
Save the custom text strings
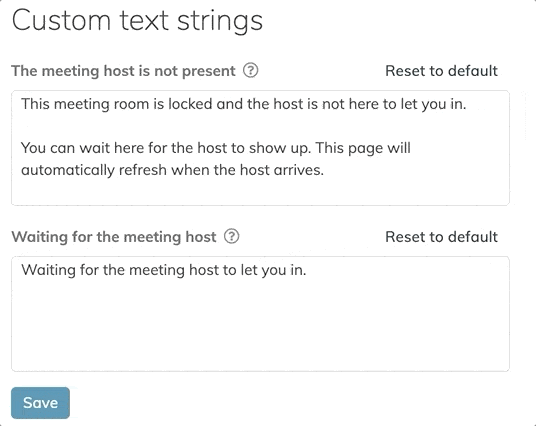[40, 403]
